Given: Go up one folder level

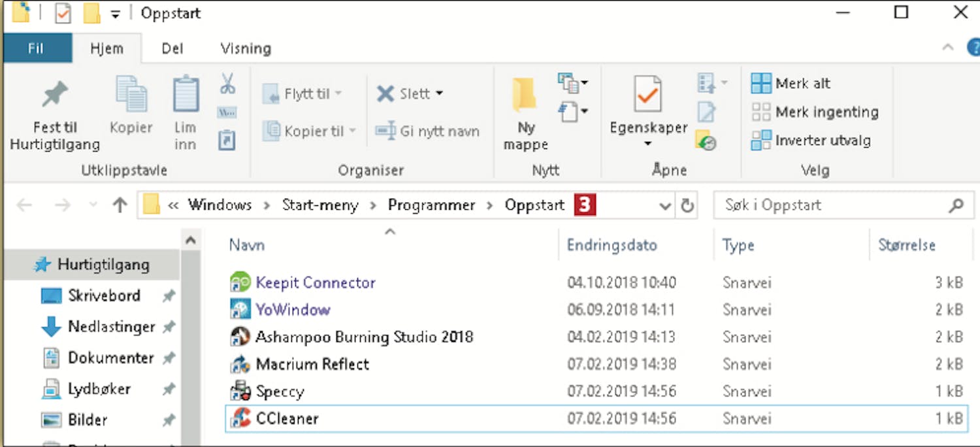Looking at the screenshot, I should [x=120, y=206].
